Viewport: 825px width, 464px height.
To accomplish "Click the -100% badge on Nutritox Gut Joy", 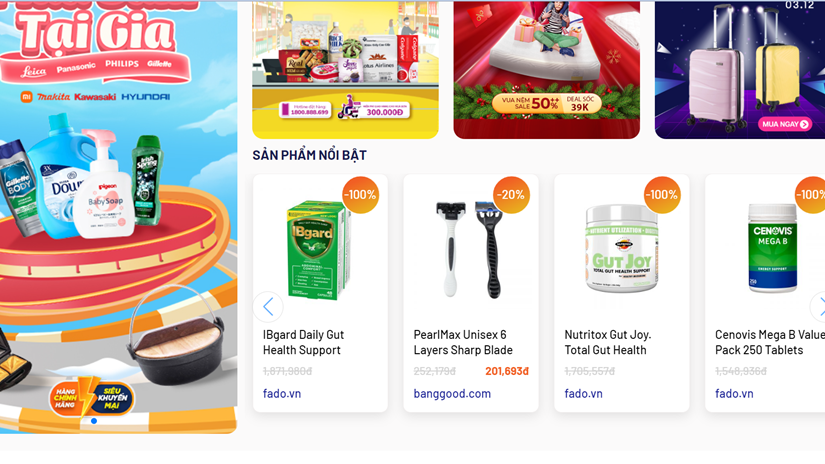I will tap(662, 195).
